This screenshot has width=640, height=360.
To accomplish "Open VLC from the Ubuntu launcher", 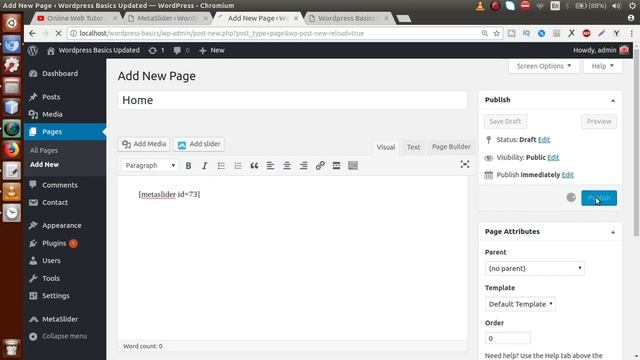I will pos(11,192).
